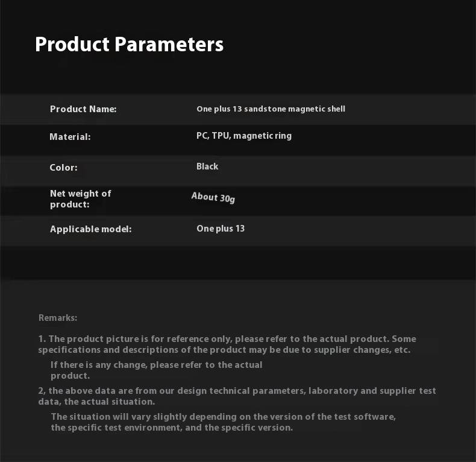The width and height of the screenshot is (476, 462).
Task: Click remark one about product picture reference
Action: tap(227, 339)
